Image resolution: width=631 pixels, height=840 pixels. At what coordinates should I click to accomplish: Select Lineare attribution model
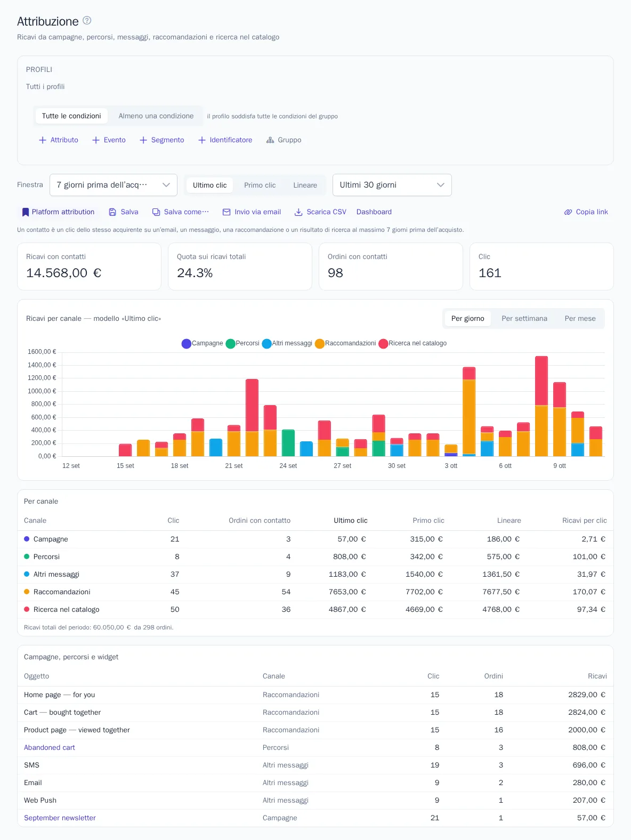coord(305,185)
